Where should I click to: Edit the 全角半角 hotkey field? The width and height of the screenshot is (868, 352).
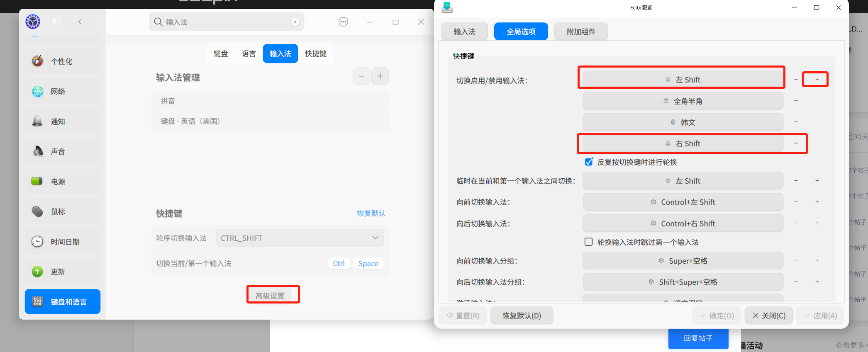pyautogui.click(x=683, y=101)
